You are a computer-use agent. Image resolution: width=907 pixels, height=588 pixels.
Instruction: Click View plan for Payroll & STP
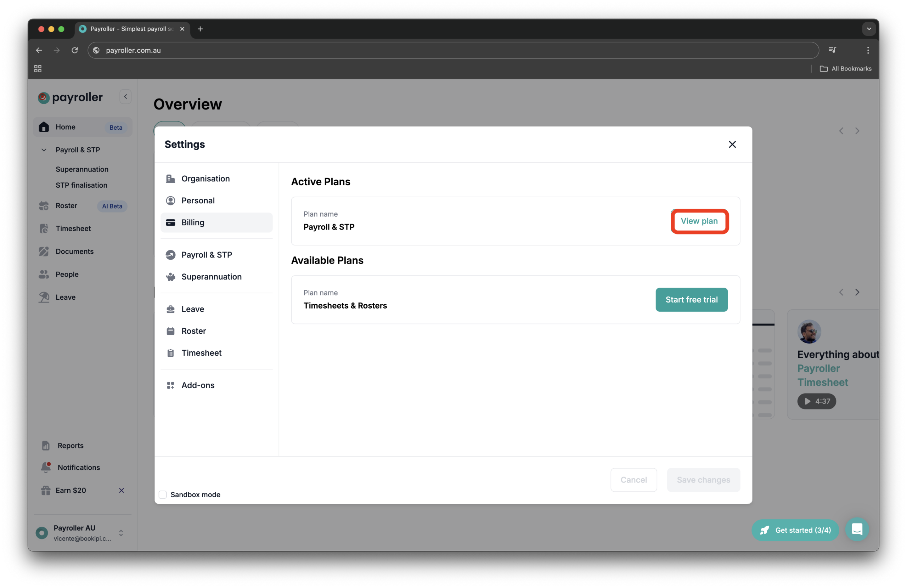coord(699,221)
